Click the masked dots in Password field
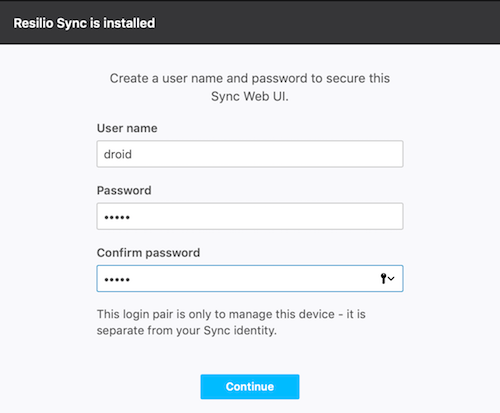This screenshot has height=413, width=500. [x=117, y=217]
